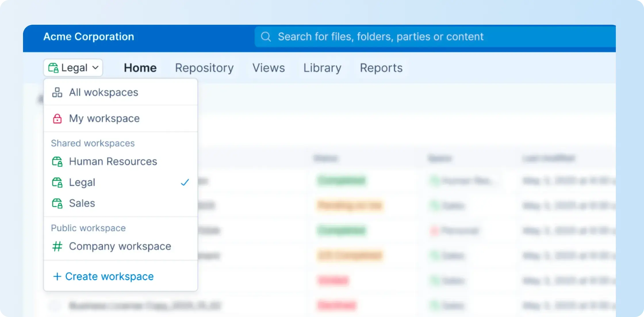This screenshot has width=644, height=317.
Task: Select the Human Resources workspace
Action: point(120,161)
